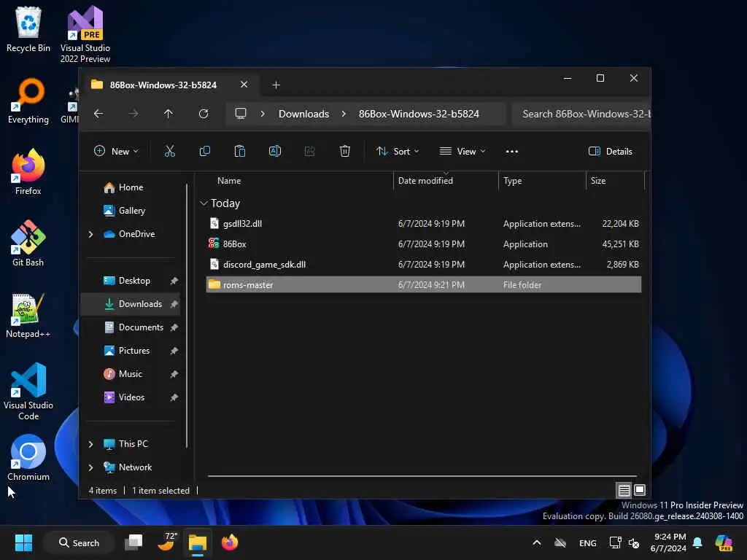
Task: Click the Paste clipboard icon
Action: (x=239, y=152)
